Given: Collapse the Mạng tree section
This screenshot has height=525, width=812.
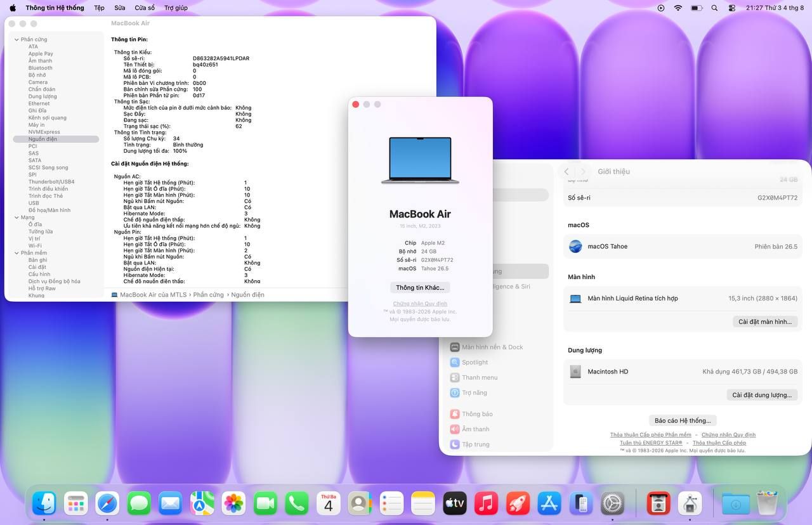Looking at the screenshot, I should (x=16, y=217).
